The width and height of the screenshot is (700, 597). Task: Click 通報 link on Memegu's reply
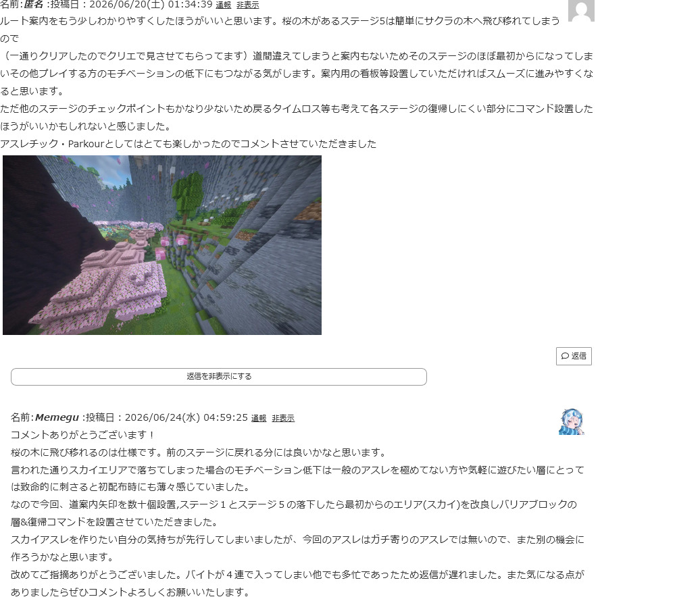pos(259,418)
